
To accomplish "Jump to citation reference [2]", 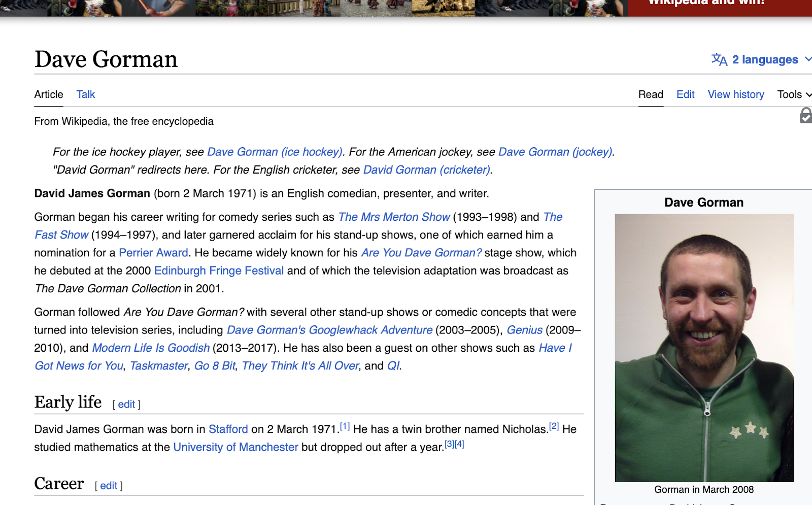I will (x=554, y=426).
